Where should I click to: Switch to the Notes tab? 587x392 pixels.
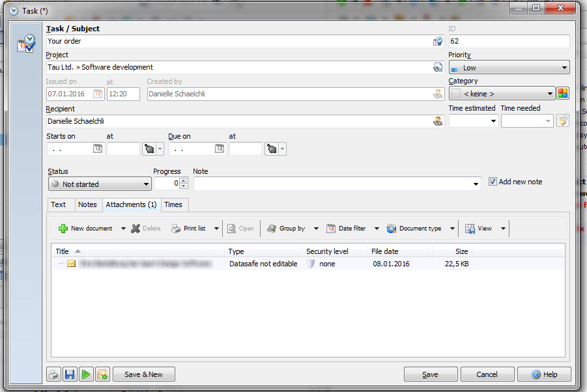(x=88, y=204)
